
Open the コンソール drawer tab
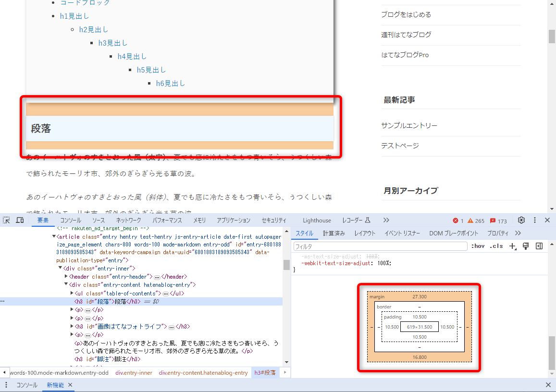[x=27, y=385]
